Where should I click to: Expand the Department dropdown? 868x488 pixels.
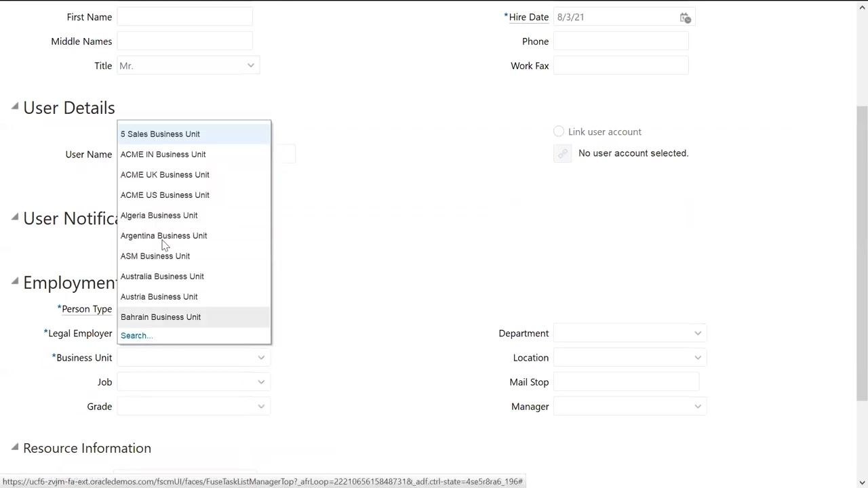click(698, 333)
